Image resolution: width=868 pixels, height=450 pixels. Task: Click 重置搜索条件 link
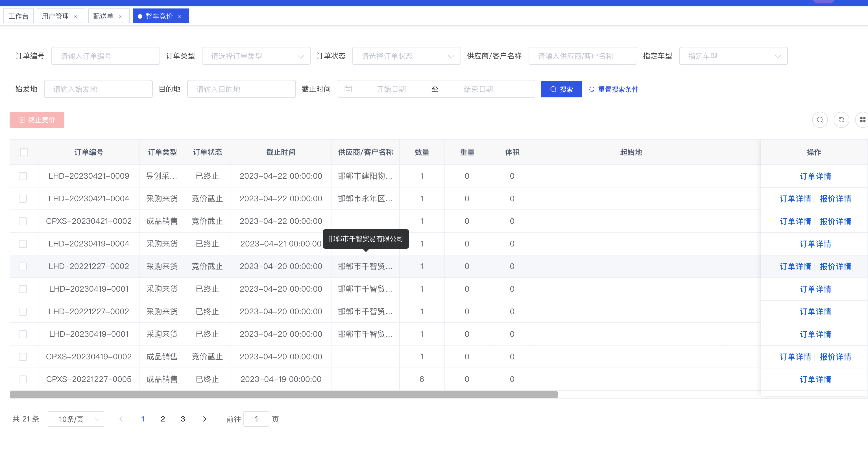(614, 89)
